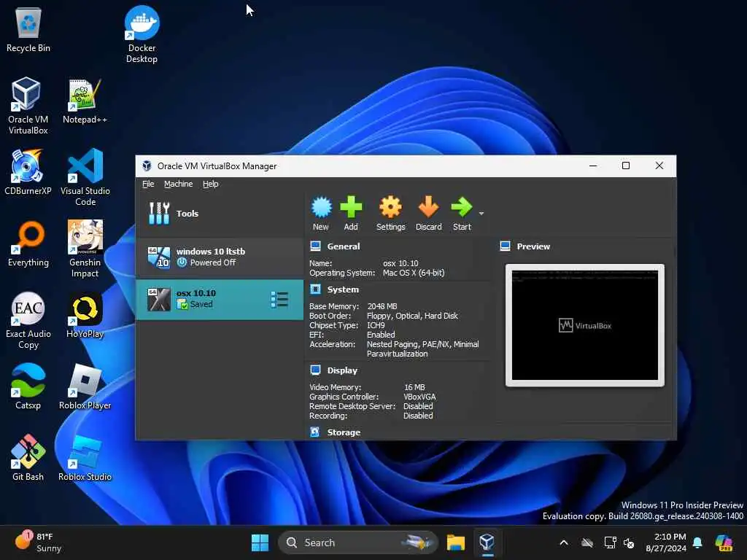Open Docker Desktop shortcut

click(x=142, y=34)
